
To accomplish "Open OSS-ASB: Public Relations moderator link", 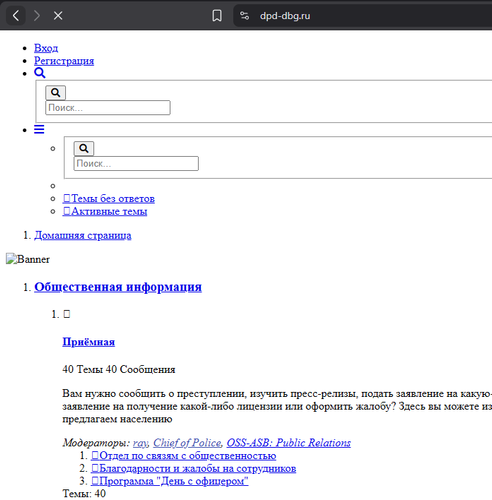I will (289, 443).
